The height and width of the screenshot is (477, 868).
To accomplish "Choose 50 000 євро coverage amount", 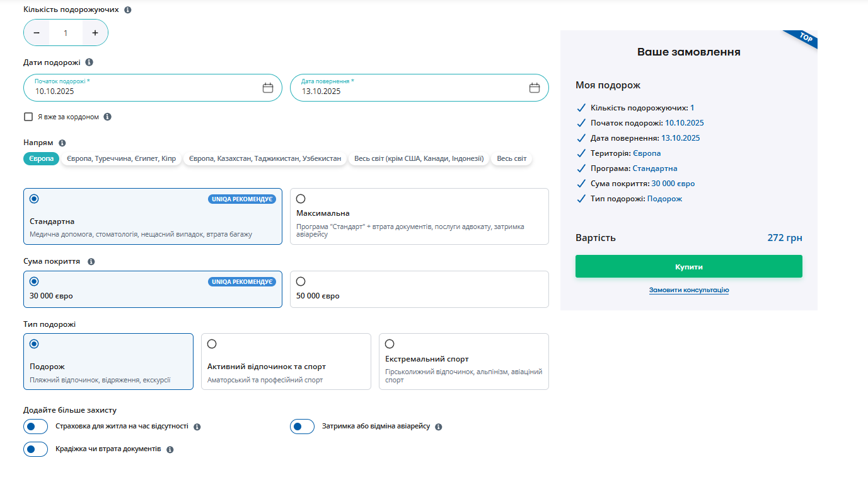I will pyautogui.click(x=301, y=281).
